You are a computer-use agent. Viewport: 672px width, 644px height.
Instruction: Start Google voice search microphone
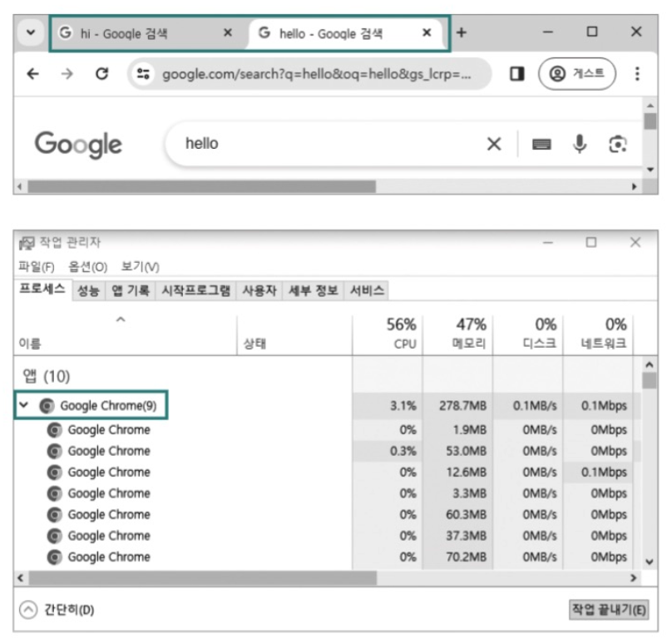(580, 144)
